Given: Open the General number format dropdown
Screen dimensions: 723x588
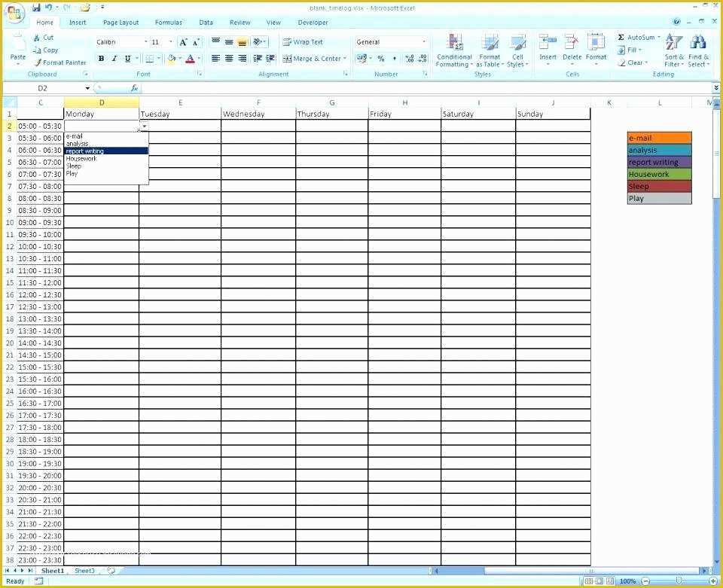Looking at the screenshot, I should (x=424, y=42).
